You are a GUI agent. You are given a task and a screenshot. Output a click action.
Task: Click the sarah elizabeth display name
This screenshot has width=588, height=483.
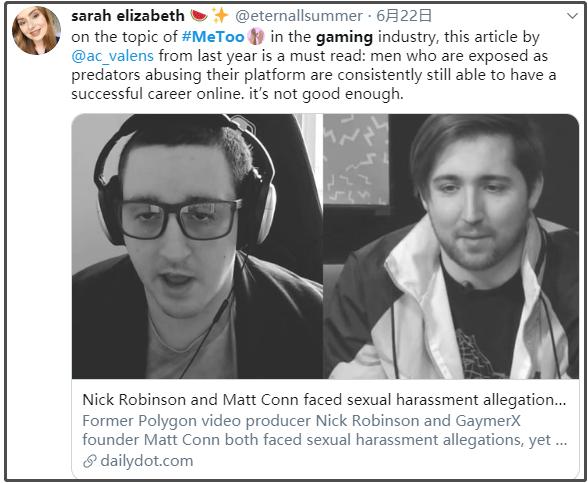[128, 16]
